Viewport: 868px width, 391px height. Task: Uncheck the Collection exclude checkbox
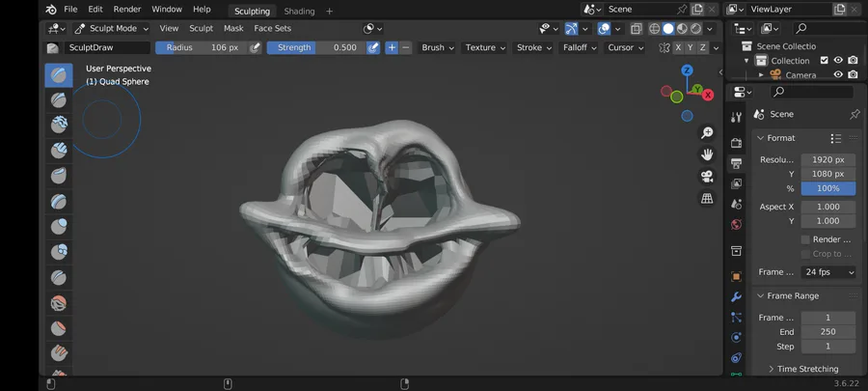pos(824,61)
